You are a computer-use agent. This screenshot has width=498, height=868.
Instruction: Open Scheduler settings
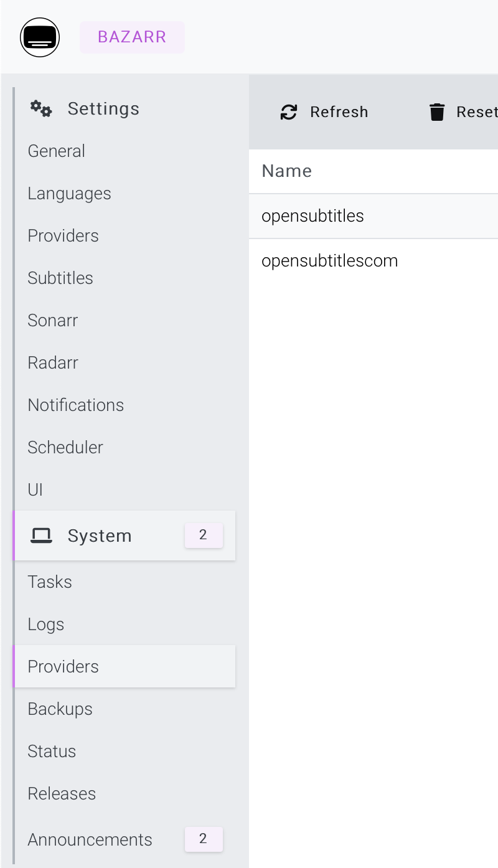[x=65, y=448]
